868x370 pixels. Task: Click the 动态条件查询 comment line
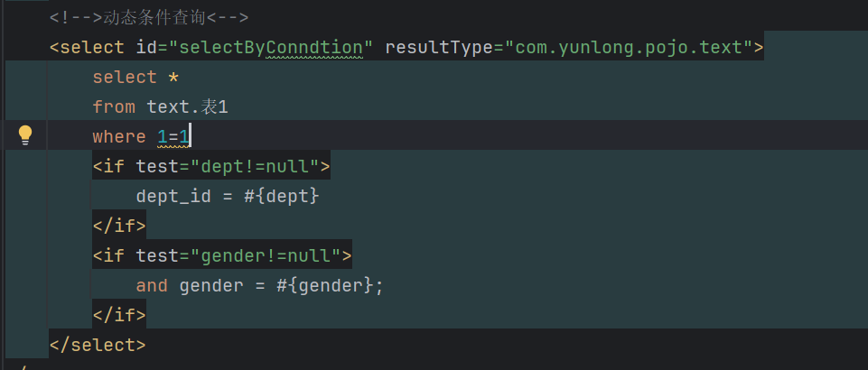click(149, 18)
